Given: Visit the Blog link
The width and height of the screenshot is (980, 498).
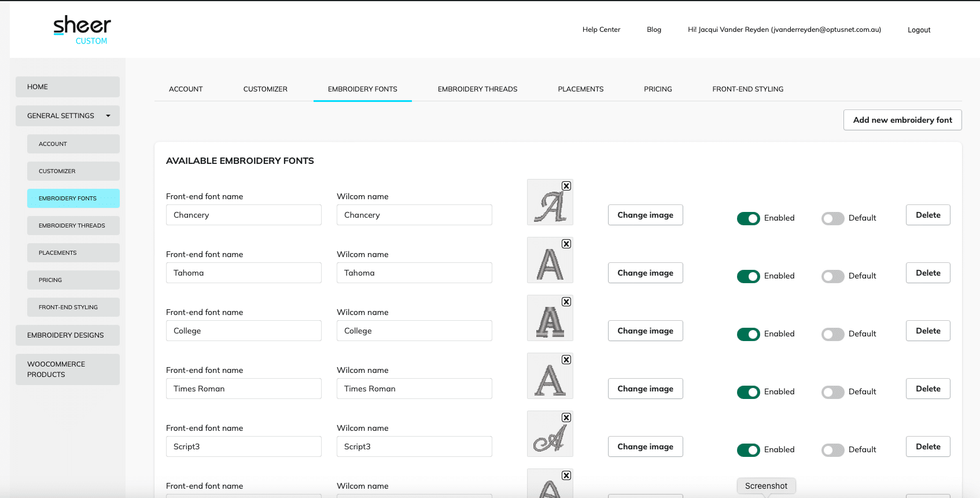Looking at the screenshot, I should tap(654, 30).
